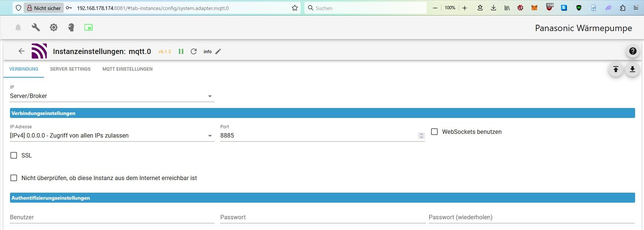Enable WebSockets benutzen checkbox
644x230 pixels.
click(434, 132)
